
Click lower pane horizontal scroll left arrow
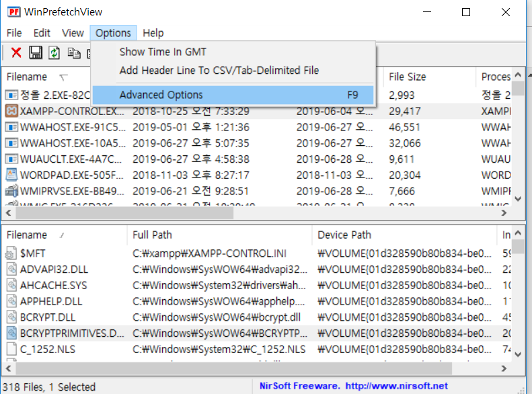[x=9, y=368]
